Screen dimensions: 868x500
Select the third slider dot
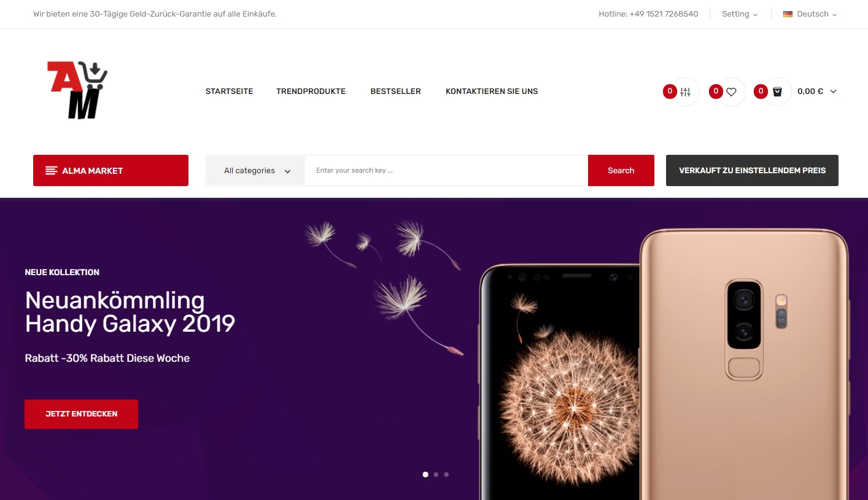point(446,474)
